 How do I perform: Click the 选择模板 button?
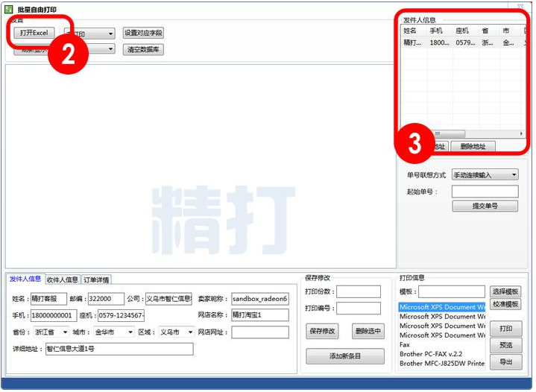(x=505, y=291)
